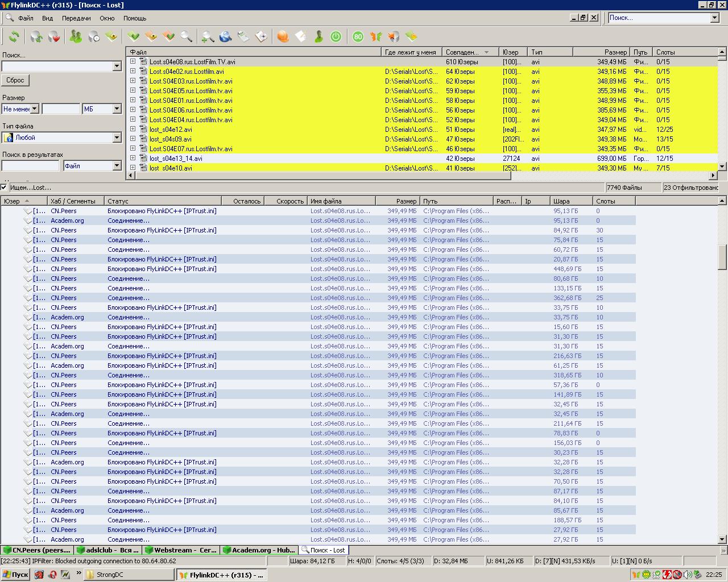This screenshot has height=582, width=728.
Task: Click the green reconnect arrows toolbar icon
Action: click(x=14, y=37)
